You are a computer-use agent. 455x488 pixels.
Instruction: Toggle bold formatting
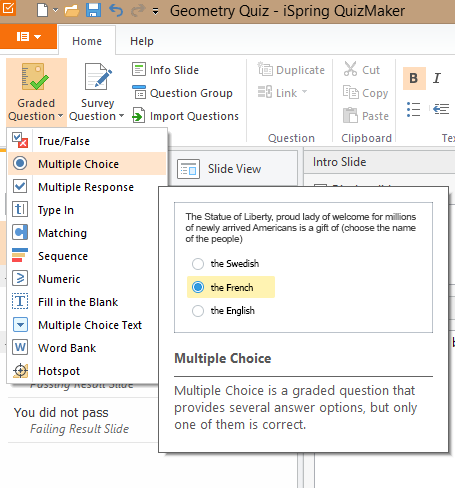(x=414, y=78)
